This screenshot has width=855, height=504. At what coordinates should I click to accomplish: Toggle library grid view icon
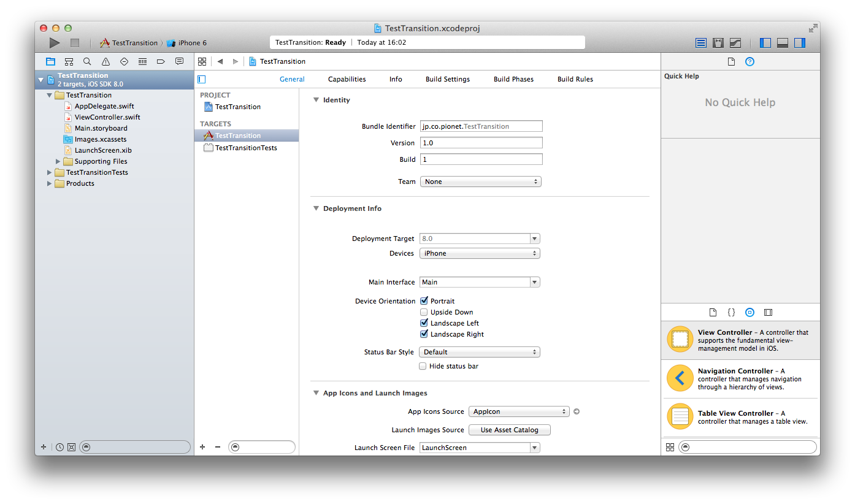coord(670,447)
